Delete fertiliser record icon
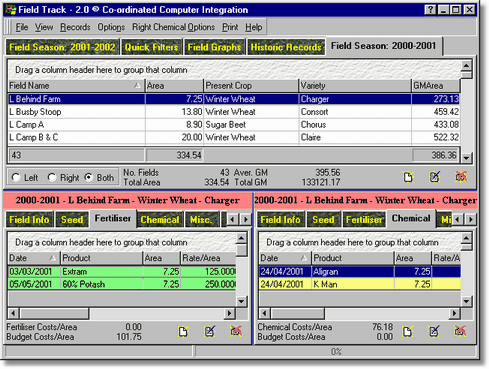This screenshot has height=369, width=489. point(236,331)
